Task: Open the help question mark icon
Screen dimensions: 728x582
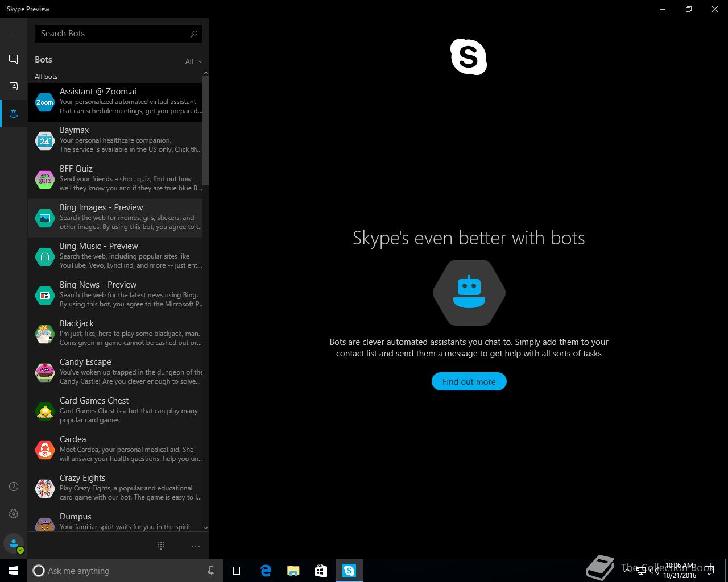Action: 14,487
